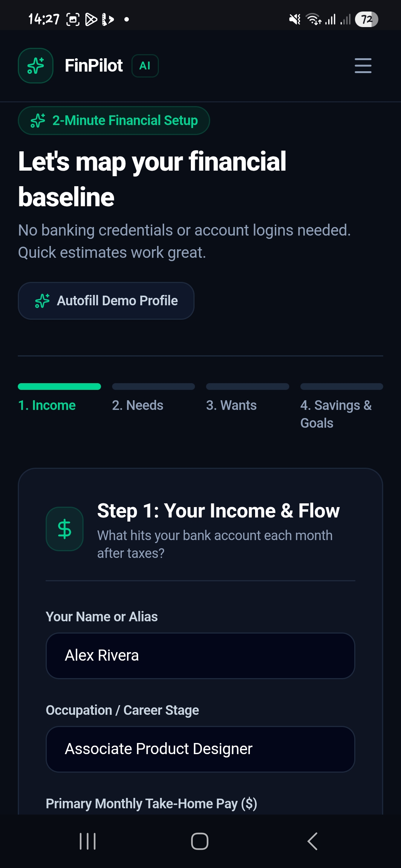
Task: Tap the green dollar sign icon
Action: 65,529
